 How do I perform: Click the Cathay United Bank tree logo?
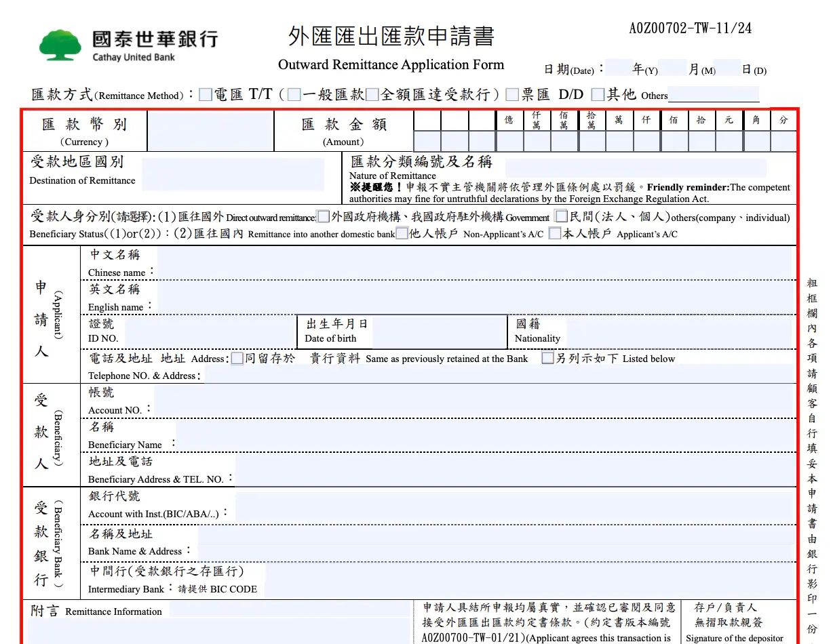(x=60, y=45)
